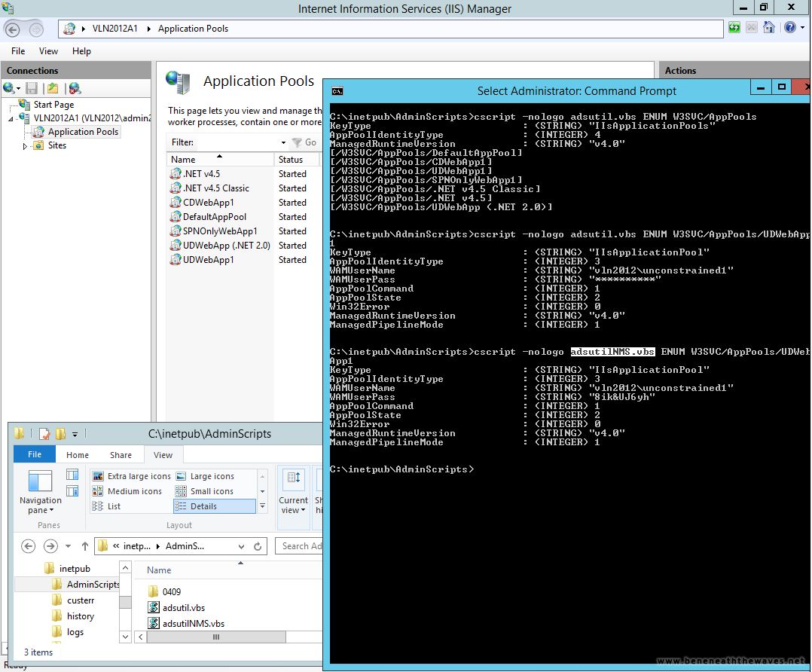Viewport: 812px width, 672px height.
Task: Click the IIS Manager Forward navigation arrow
Action: tap(35, 29)
